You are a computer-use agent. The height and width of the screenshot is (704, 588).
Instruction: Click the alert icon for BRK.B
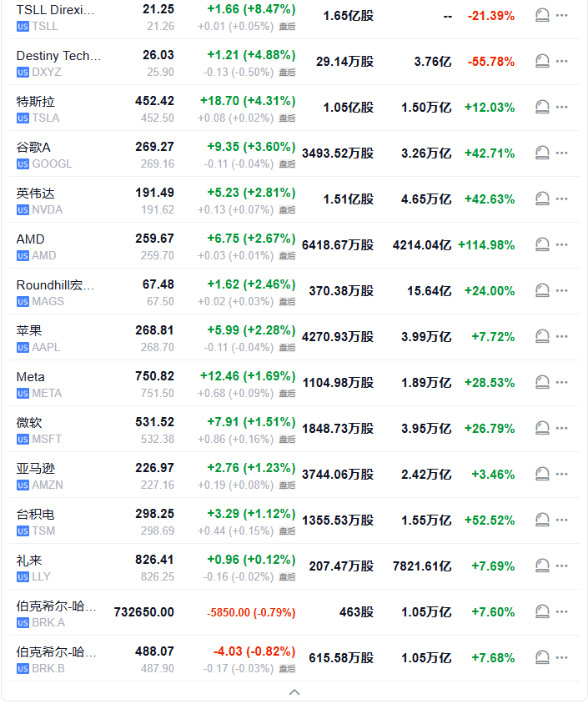tap(542, 658)
